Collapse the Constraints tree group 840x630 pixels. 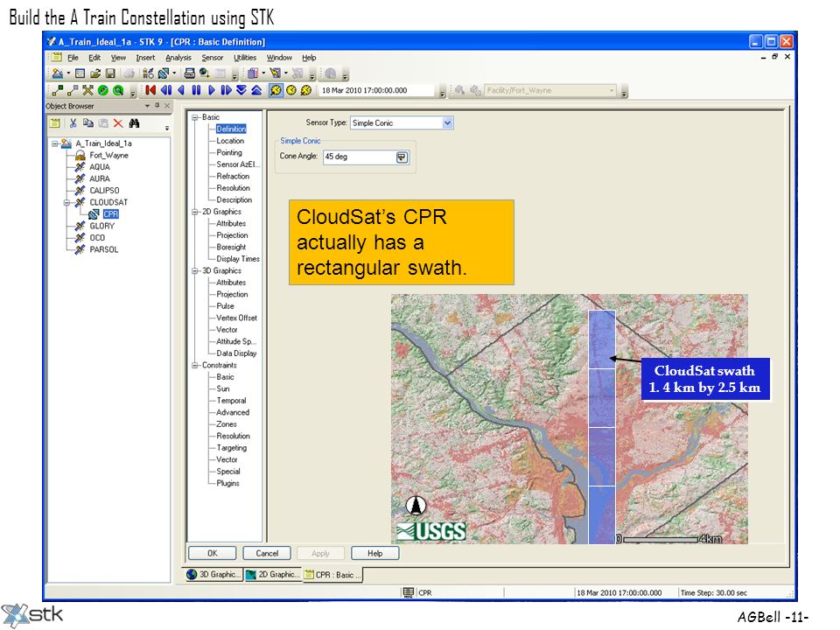195,366
